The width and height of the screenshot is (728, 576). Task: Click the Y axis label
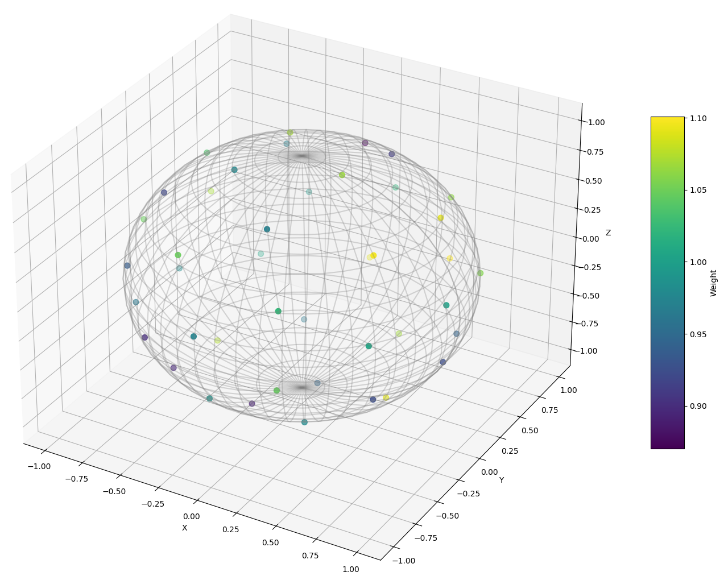(501, 480)
